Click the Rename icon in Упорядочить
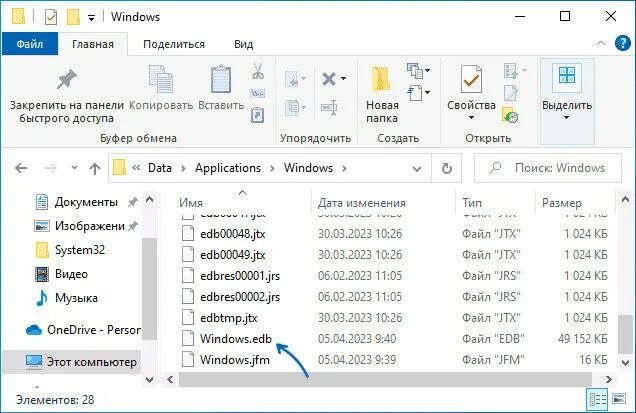Screen dimensions: 636x413 click(x=329, y=108)
